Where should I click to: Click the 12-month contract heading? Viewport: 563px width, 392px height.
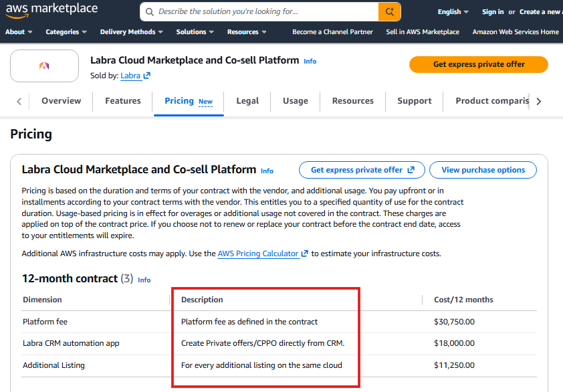pos(70,278)
